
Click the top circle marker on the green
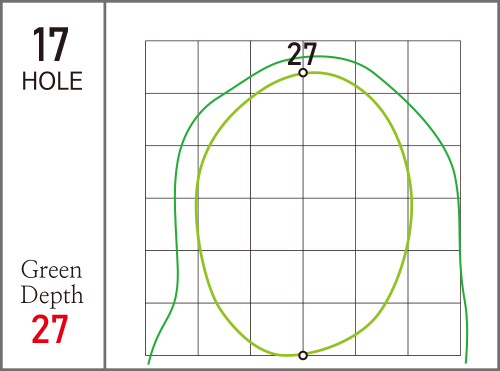tap(303, 72)
